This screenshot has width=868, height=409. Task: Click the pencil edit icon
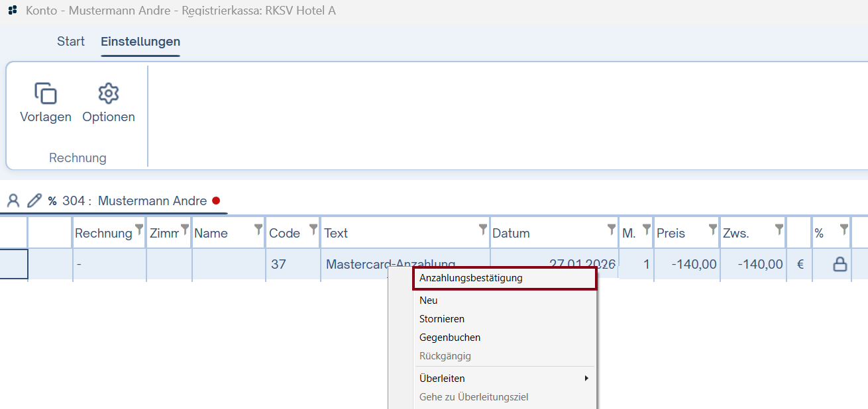coord(34,201)
